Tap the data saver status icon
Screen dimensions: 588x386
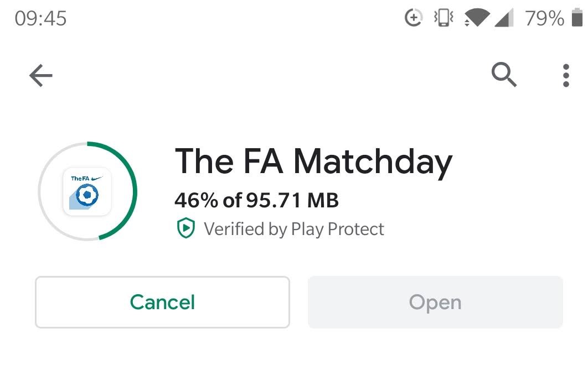coord(414,18)
